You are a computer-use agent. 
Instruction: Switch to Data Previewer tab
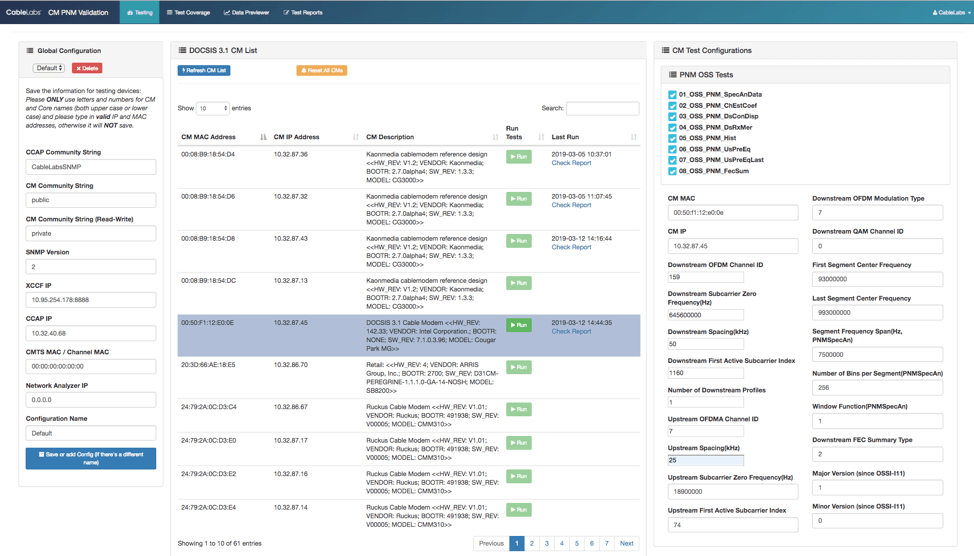246,12
